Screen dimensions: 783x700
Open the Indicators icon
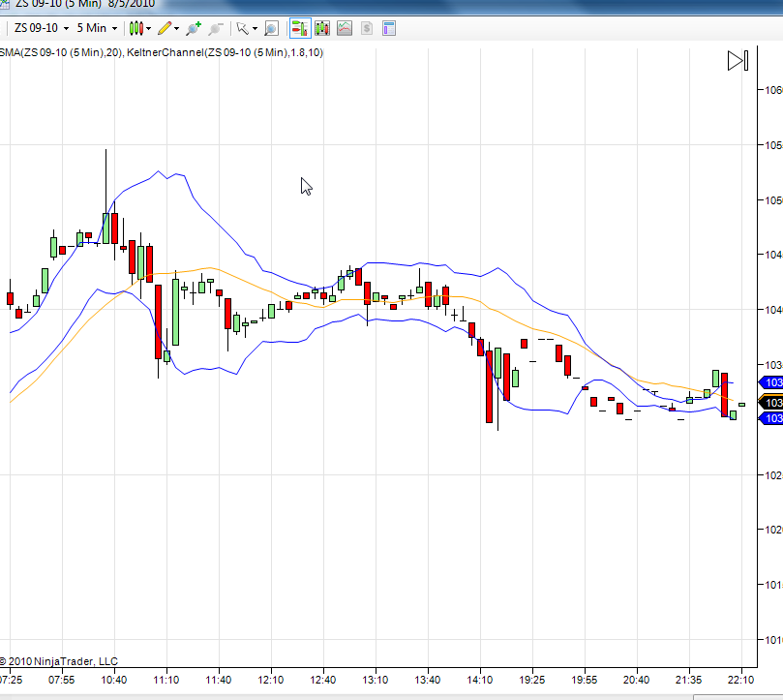[x=345, y=28]
